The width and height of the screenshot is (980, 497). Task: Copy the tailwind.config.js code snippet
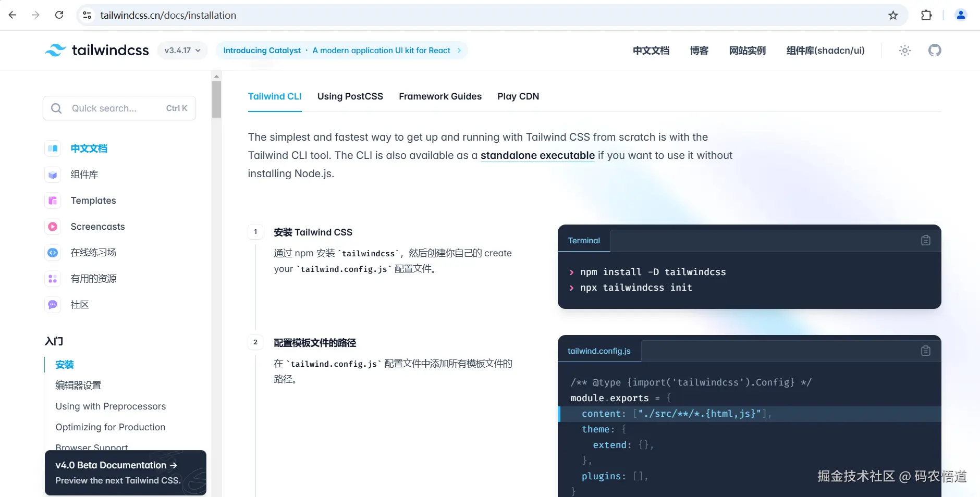click(x=926, y=351)
